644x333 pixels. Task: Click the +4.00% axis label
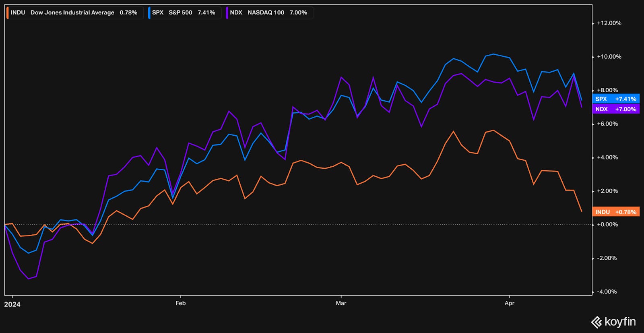pos(607,157)
